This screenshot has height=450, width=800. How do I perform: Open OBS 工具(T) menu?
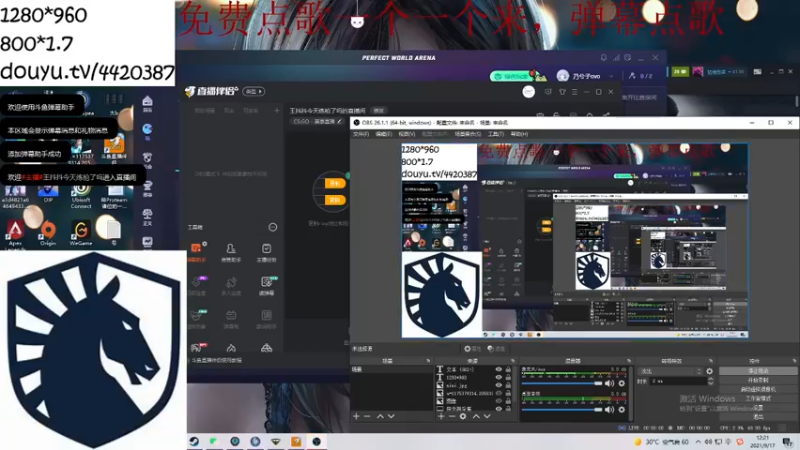495,134
